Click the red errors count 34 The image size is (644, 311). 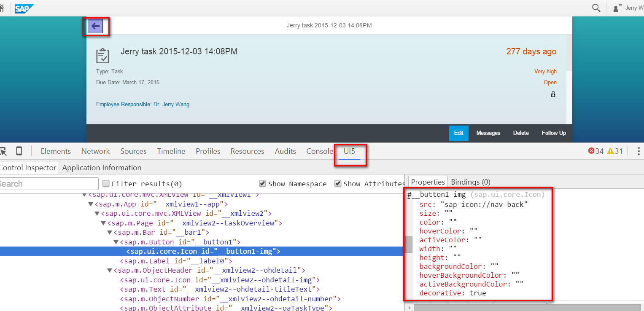coord(596,151)
